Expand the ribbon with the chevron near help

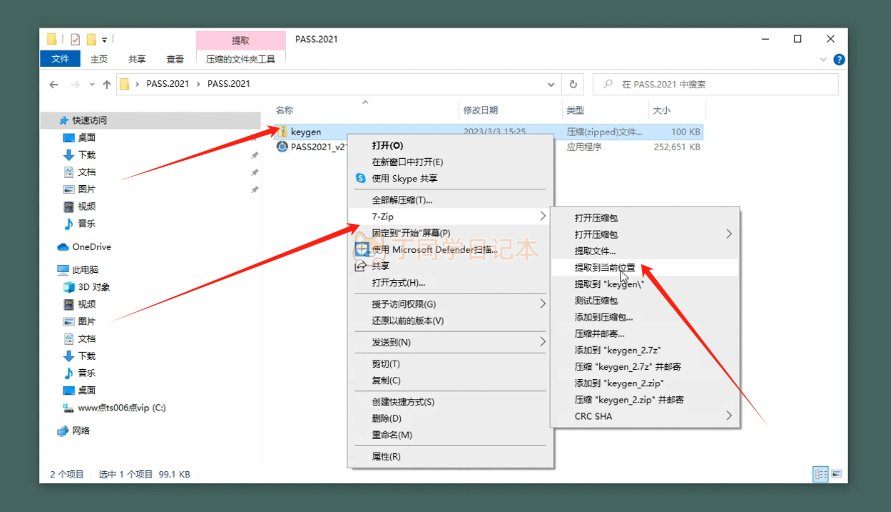(x=823, y=60)
